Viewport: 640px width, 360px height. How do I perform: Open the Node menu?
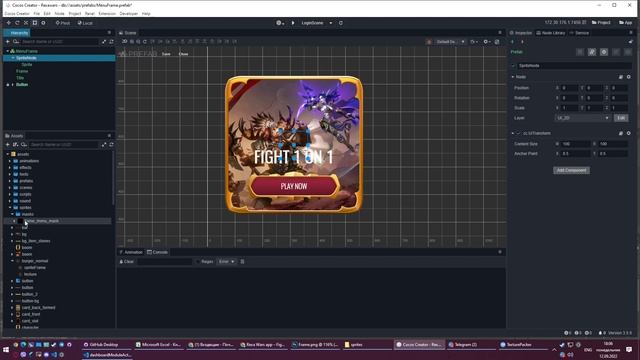coord(60,13)
